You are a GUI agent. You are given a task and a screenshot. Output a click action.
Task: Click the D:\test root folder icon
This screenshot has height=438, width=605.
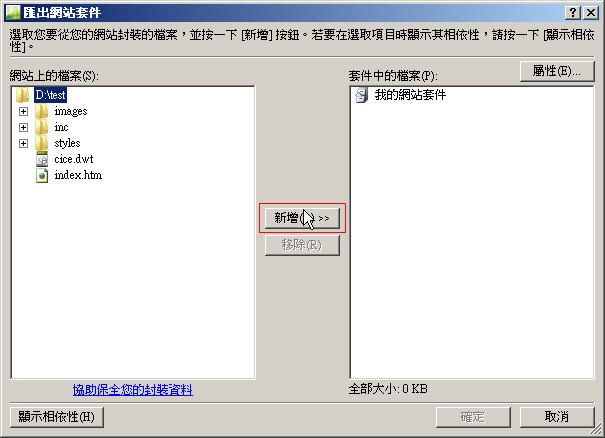(x=23, y=95)
